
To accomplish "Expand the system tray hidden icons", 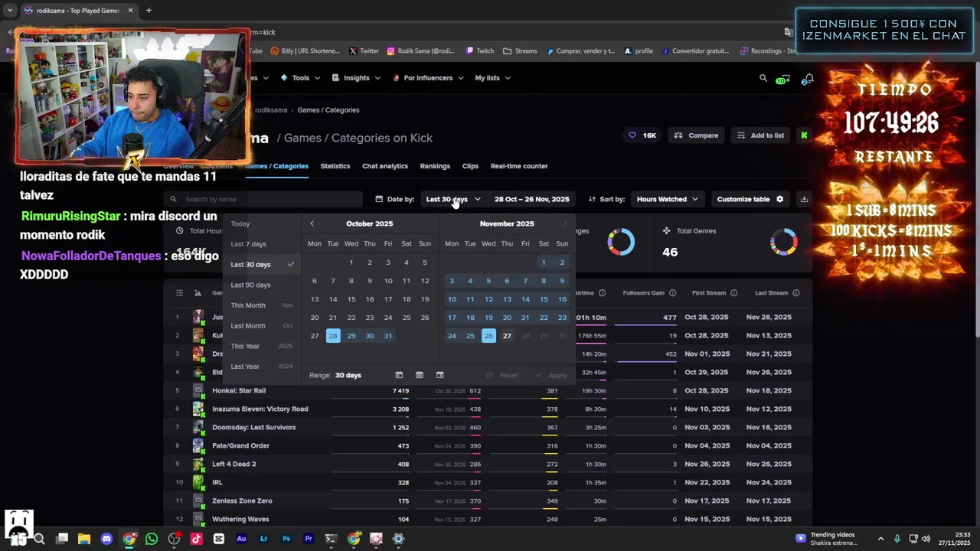I will [880, 539].
